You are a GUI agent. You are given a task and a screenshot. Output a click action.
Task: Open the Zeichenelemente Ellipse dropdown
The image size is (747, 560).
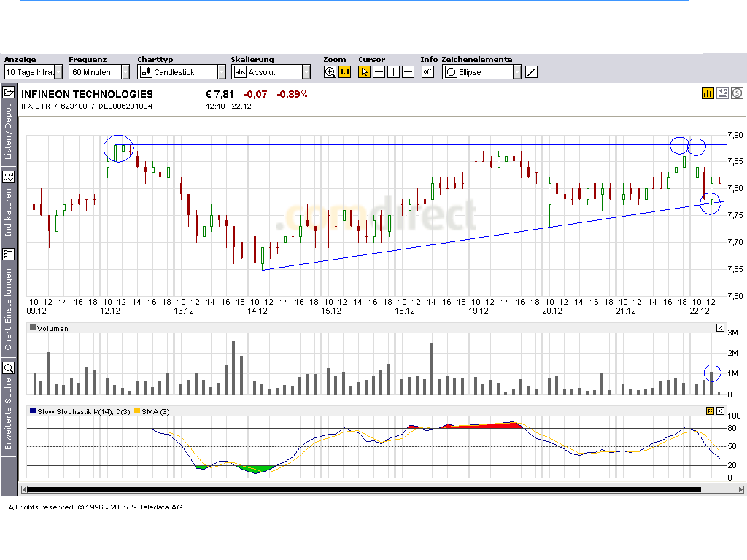click(x=481, y=72)
